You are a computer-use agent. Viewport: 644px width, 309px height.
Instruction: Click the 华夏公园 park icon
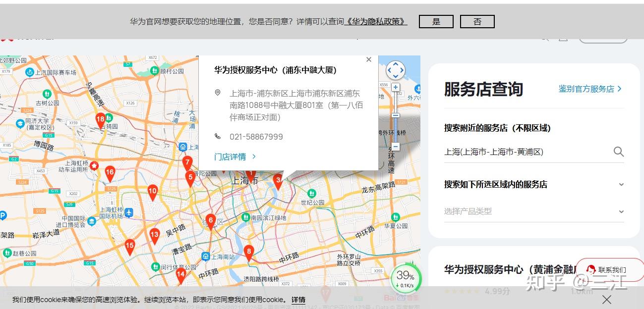(x=395, y=217)
